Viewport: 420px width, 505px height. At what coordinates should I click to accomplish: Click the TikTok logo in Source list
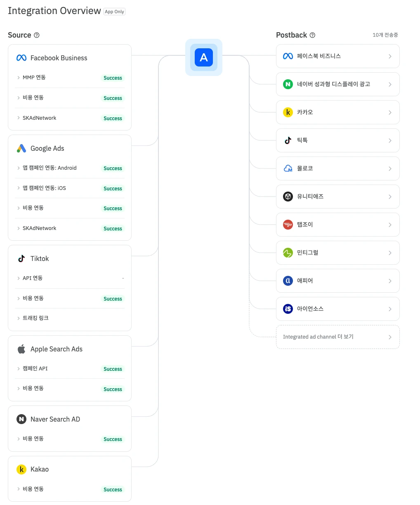click(x=21, y=259)
